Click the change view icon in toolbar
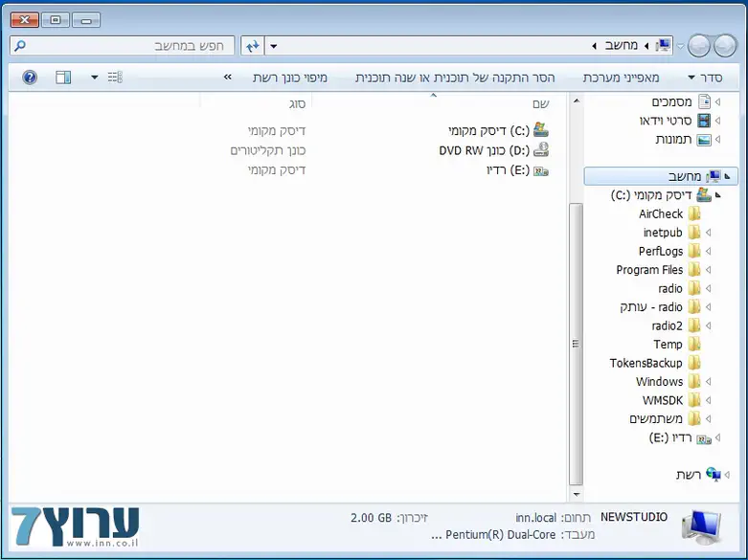 [x=115, y=77]
